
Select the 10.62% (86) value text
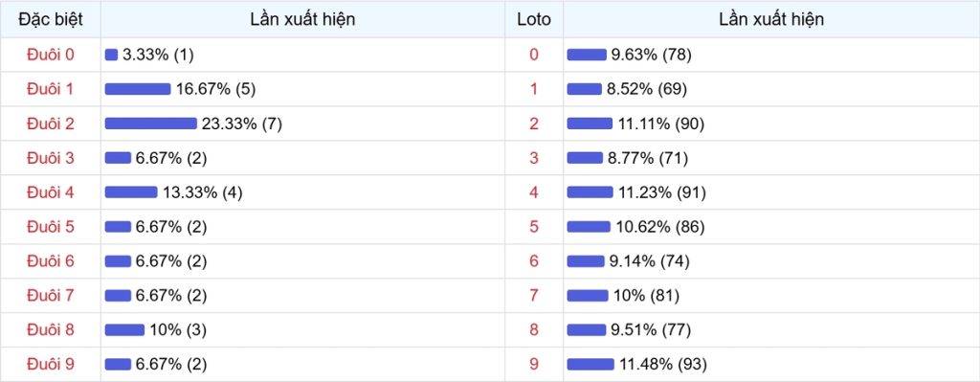660,227
